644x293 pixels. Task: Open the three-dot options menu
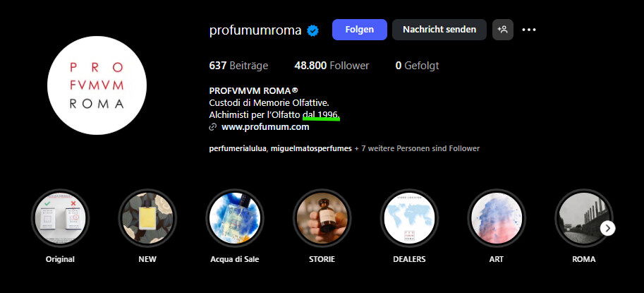(529, 30)
